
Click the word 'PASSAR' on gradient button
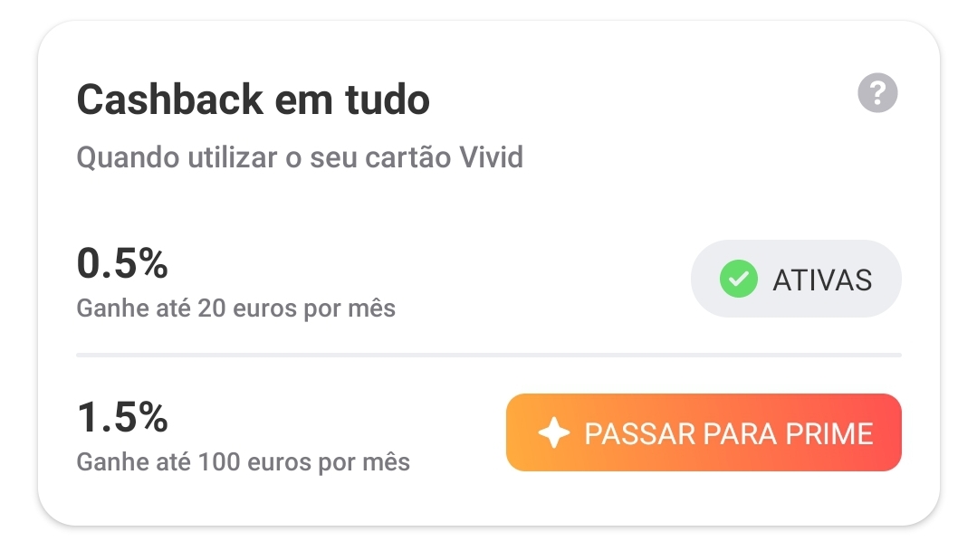627,433
